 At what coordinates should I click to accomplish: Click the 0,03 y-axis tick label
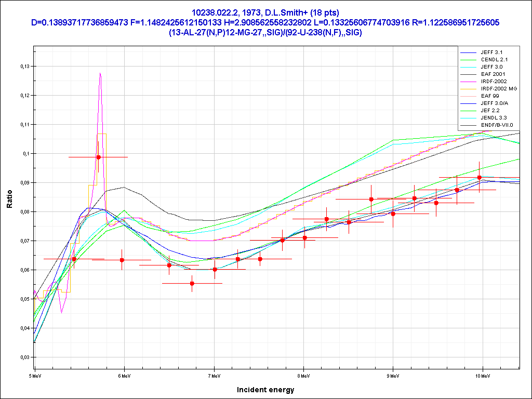tap(25, 357)
